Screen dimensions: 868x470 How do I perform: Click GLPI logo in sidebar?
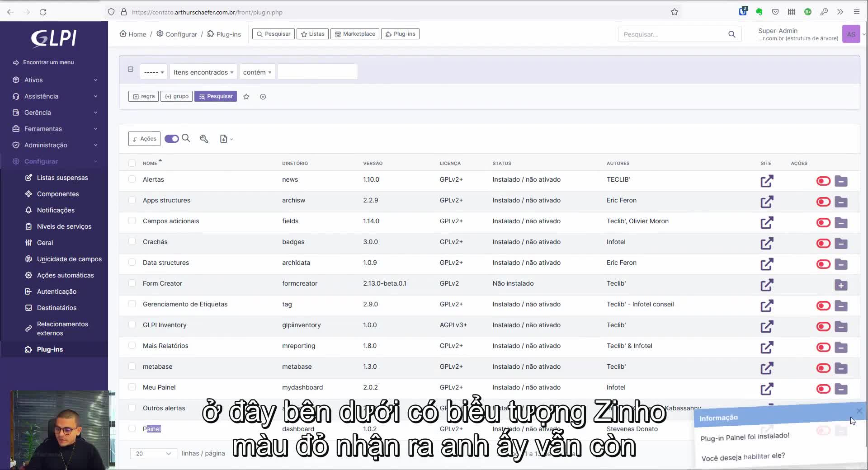click(54, 38)
